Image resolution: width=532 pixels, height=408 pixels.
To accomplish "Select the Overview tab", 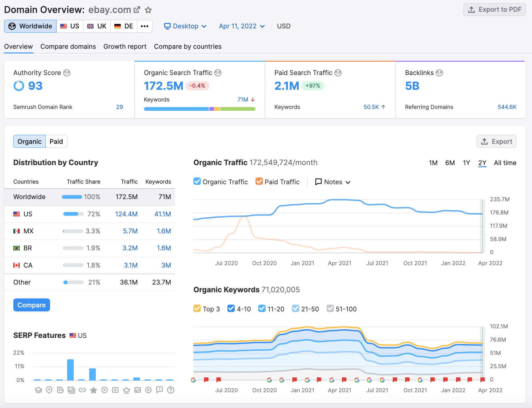I will [x=19, y=47].
